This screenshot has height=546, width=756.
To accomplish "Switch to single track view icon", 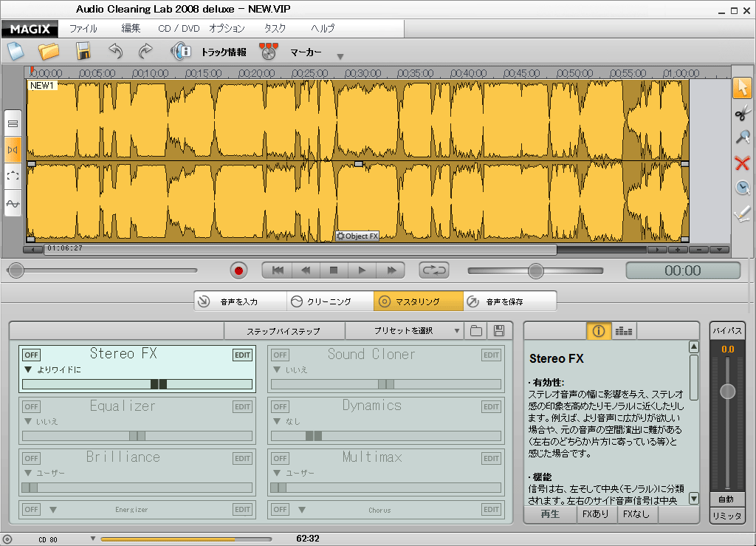I will 13,124.
